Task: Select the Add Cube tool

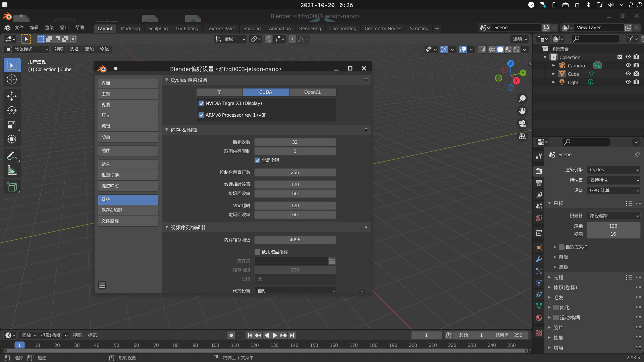Action: click(12, 187)
